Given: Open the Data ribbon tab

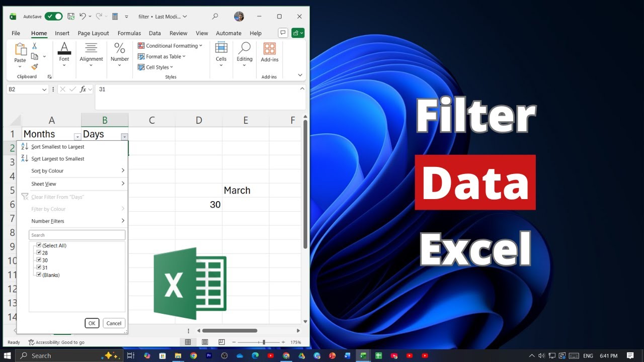Looking at the screenshot, I should click(155, 33).
